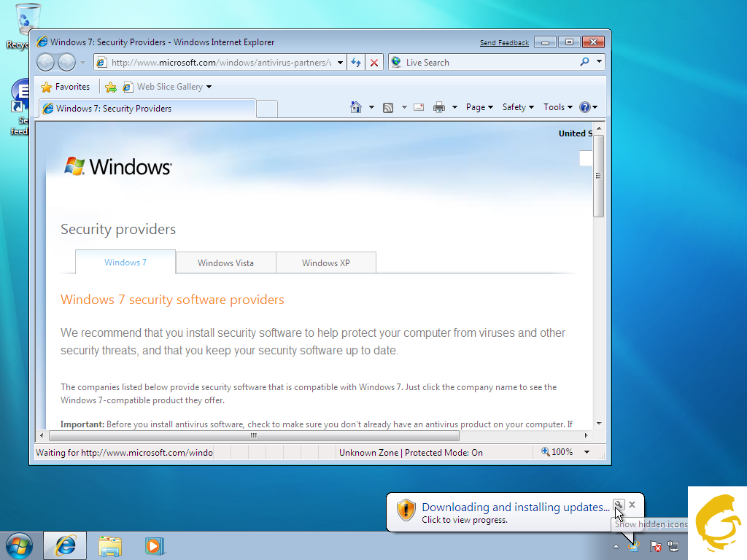This screenshot has height=560, width=747.
Task: Click the Action Center flag tray icon
Action: (655, 546)
